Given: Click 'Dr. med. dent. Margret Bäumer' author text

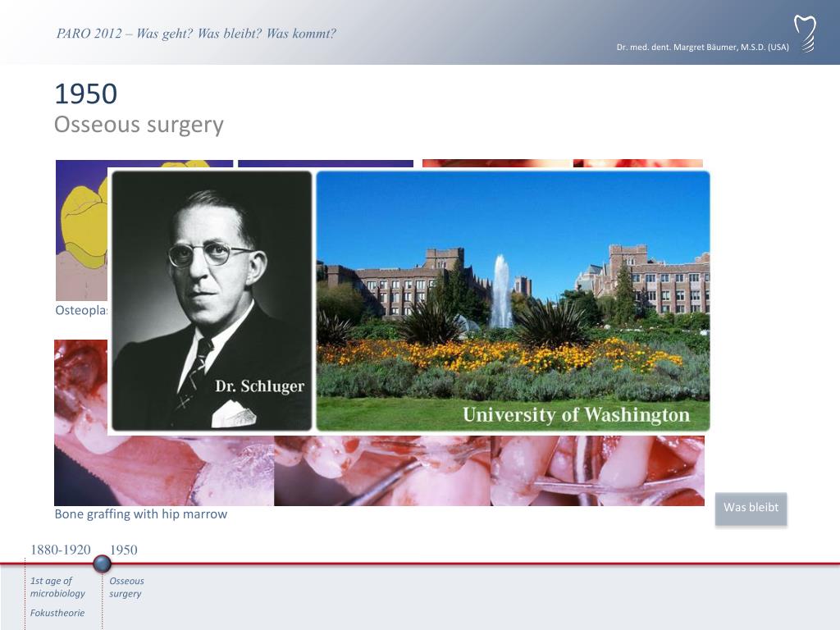Looking at the screenshot, I should coord(702,47).
